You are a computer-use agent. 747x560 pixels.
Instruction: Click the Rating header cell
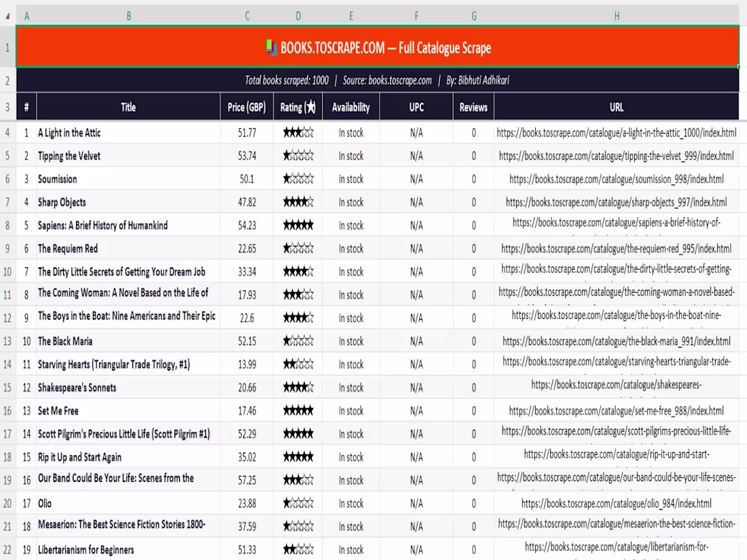click(298, 107)
